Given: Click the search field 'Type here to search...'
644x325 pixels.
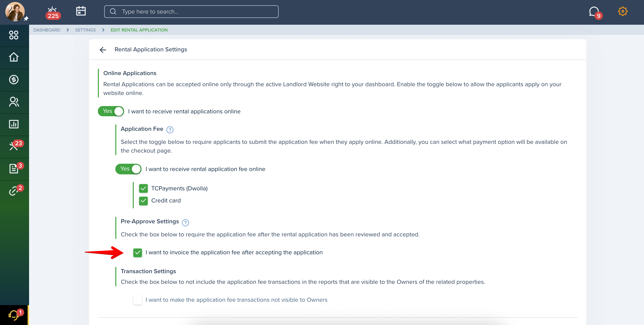Looking at the screenshot, I should pyautogui.click(x=191, y=11).
